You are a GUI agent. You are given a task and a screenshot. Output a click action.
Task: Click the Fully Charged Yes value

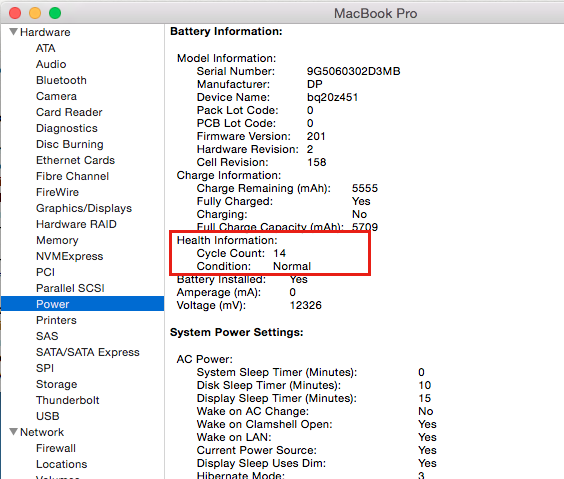point(361,201)
